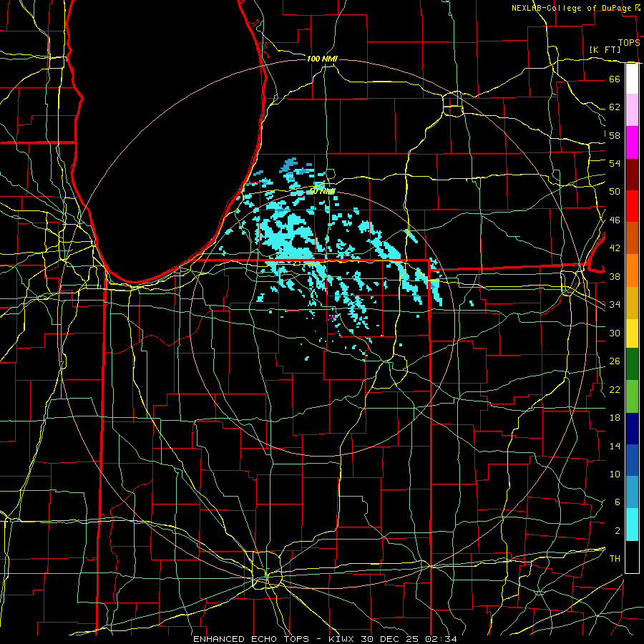The width and height of the screenshot is (644, 644).
Task: Pick the cyan legend swatch
Action: tap(632, 525)
